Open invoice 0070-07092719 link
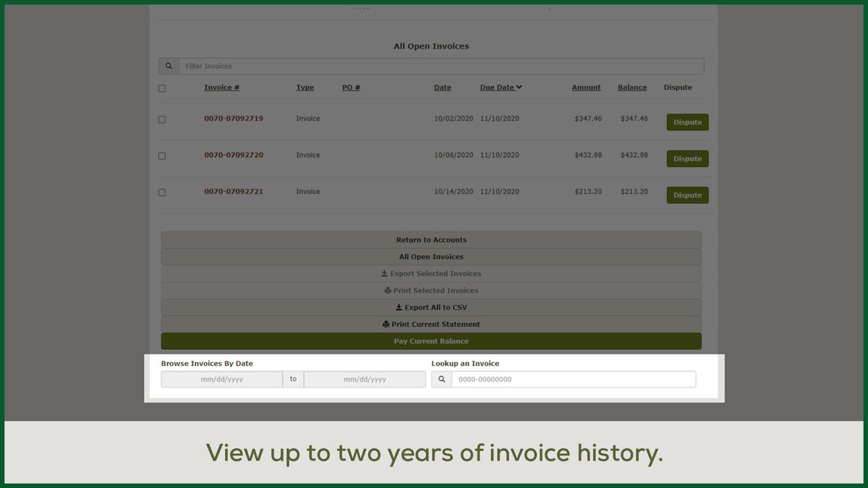 (233, 119)
